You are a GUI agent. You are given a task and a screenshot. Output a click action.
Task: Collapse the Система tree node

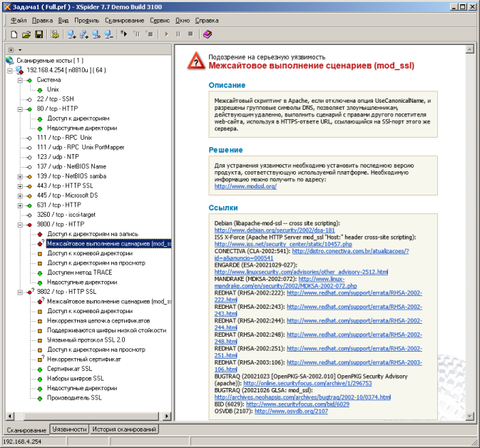click(x=20, y=80)
